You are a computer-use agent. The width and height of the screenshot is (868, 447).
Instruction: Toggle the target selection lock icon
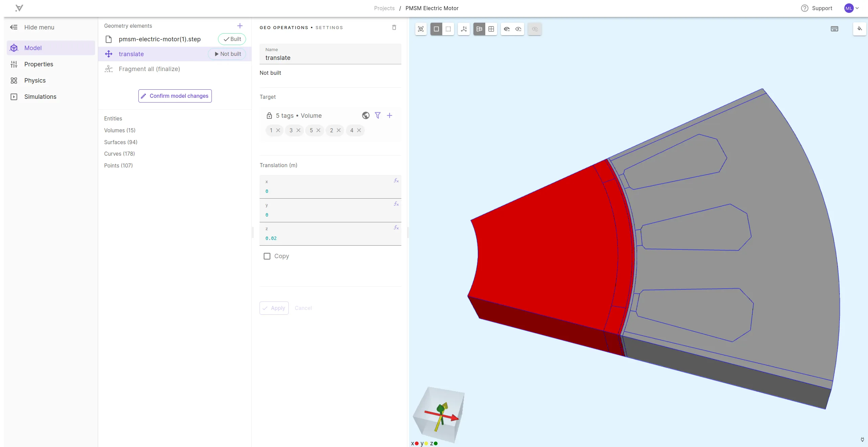point(269,116)
